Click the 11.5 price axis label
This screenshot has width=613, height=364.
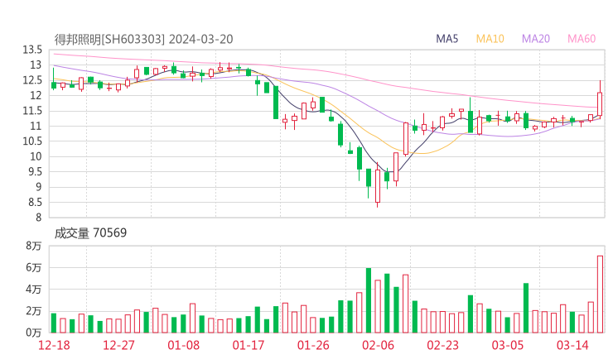coord(32,111)
